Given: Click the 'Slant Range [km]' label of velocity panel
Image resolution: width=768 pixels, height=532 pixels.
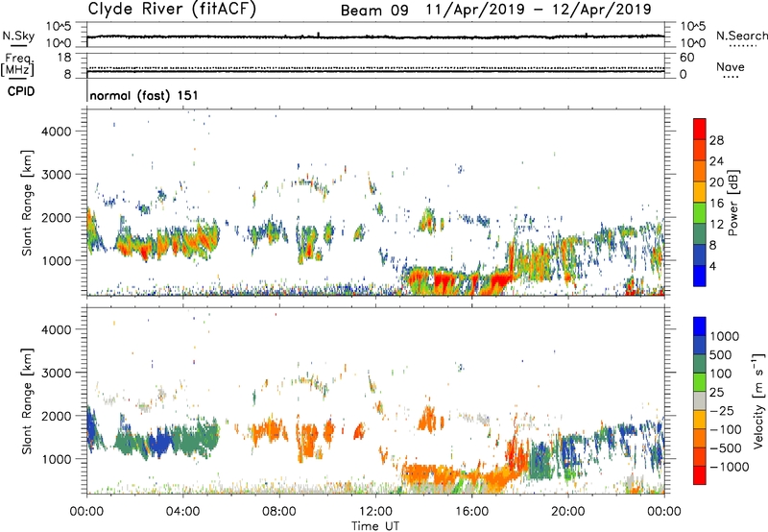Looking at the screenshot, I should pyautogui.click(x=28, y=401).
